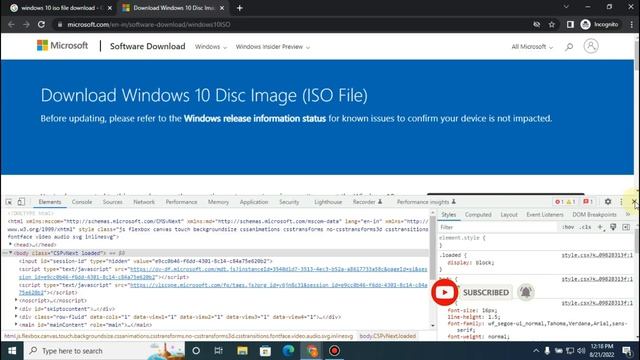Expand the All Microsoft dropdown
The width and height of the screenshot is (640, 360).
pos(532,47)
